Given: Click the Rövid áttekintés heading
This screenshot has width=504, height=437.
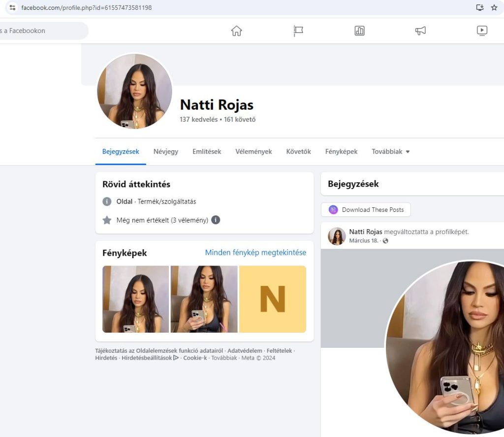Looking at the screenshot, I should coord(136,184).
